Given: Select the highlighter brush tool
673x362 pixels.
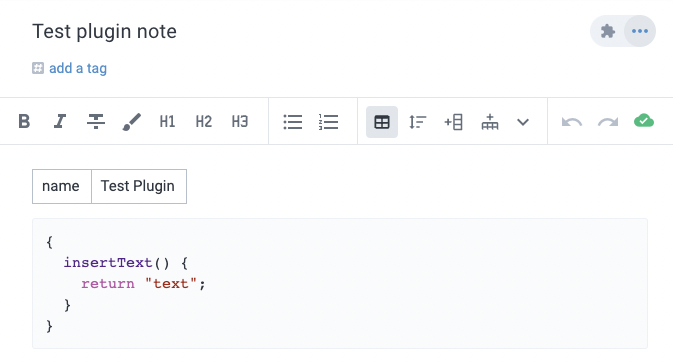Looking at the screenshot, I should (132, 122).
